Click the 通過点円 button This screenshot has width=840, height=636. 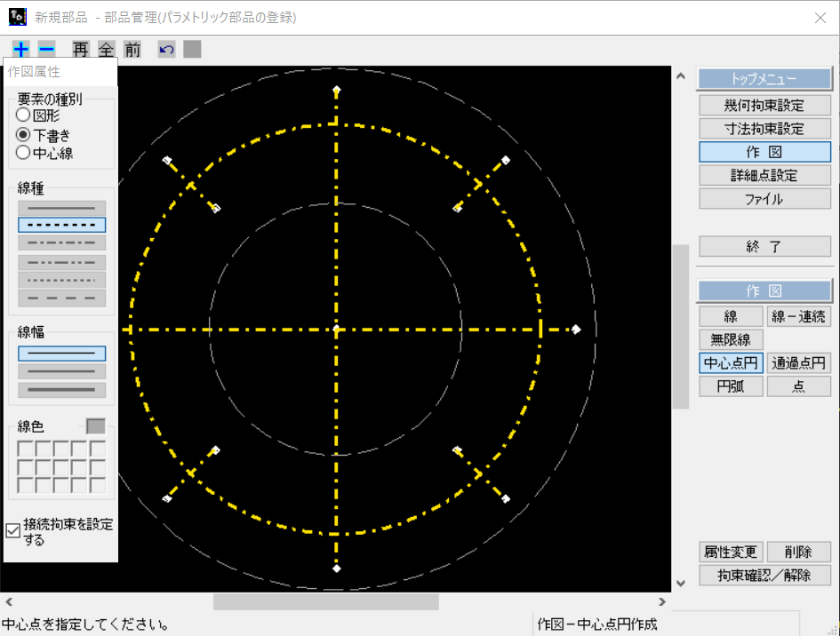tap(798, 363)
